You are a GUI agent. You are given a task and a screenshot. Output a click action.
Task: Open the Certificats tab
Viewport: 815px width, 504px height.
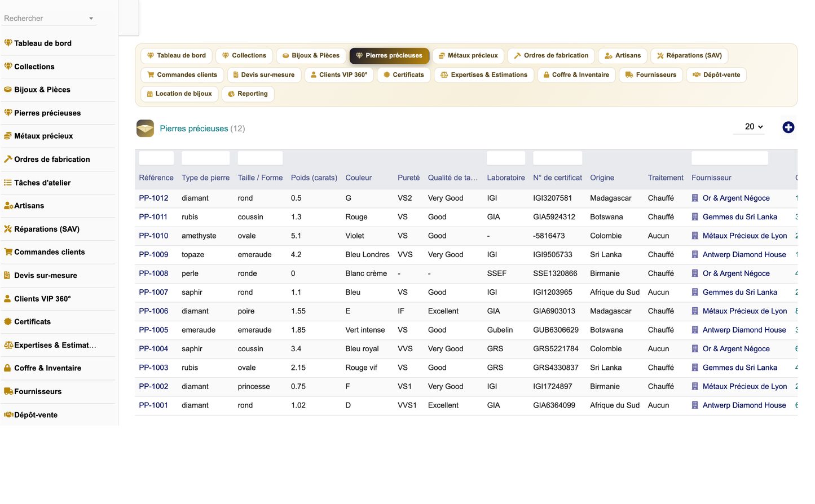tap(404, 74)
